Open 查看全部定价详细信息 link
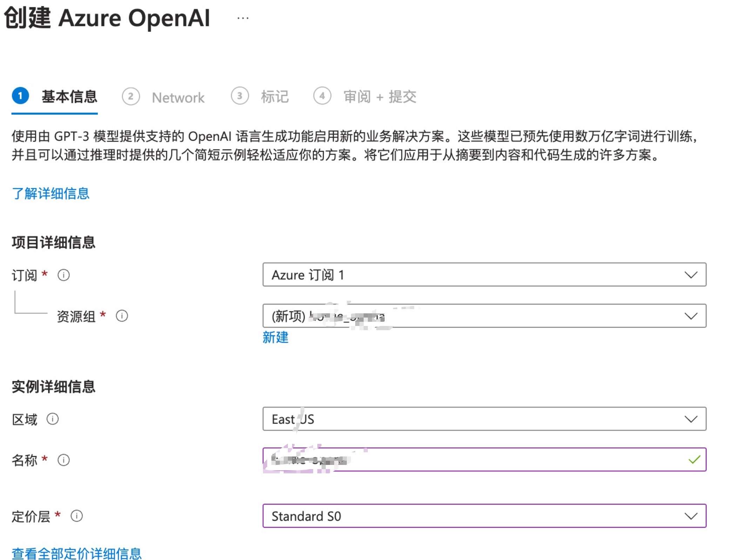 coord(76,553)
